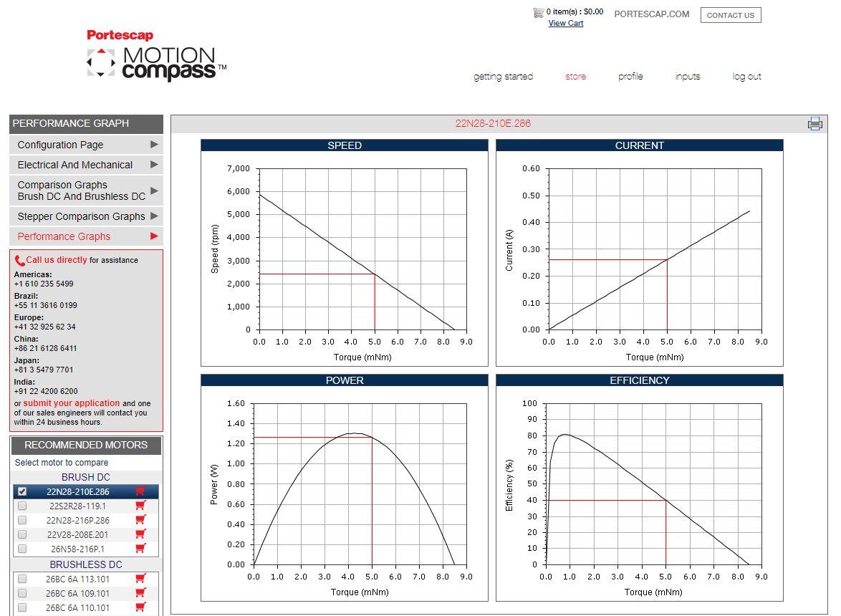Image resolution: width=841 pixels, height=616 pixels.
Task: Click the red phone icon near Call us
Action: [20, 261]
